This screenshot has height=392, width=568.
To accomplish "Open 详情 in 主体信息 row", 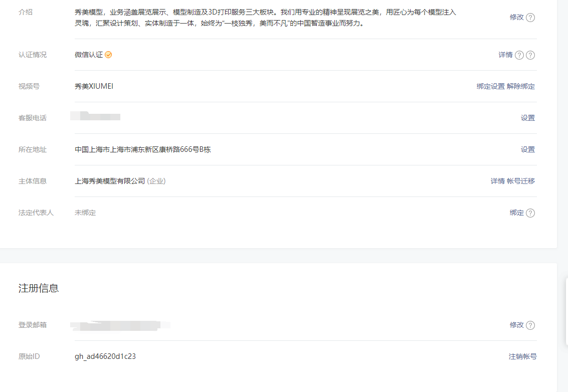I will click(498, 181).
